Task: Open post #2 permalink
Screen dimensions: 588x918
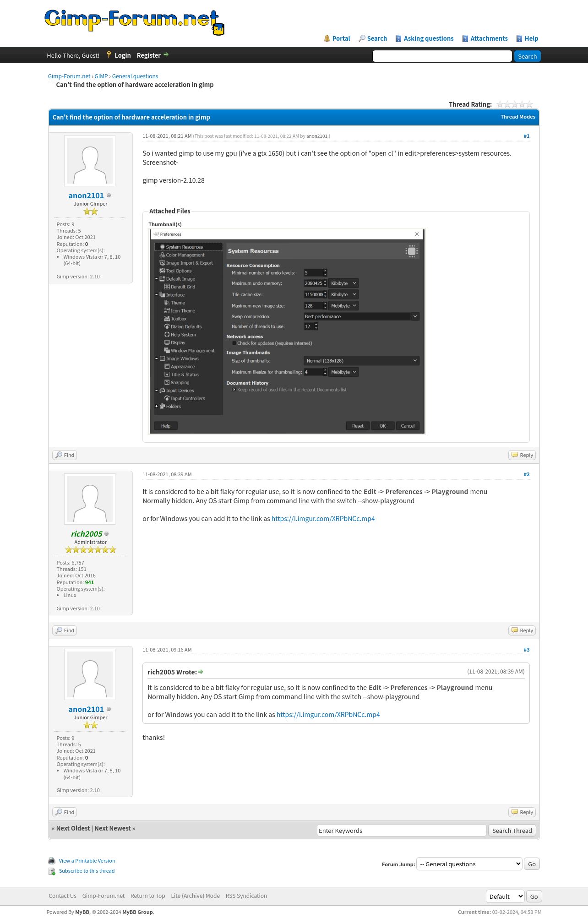Action: click(x=527, y=474)
